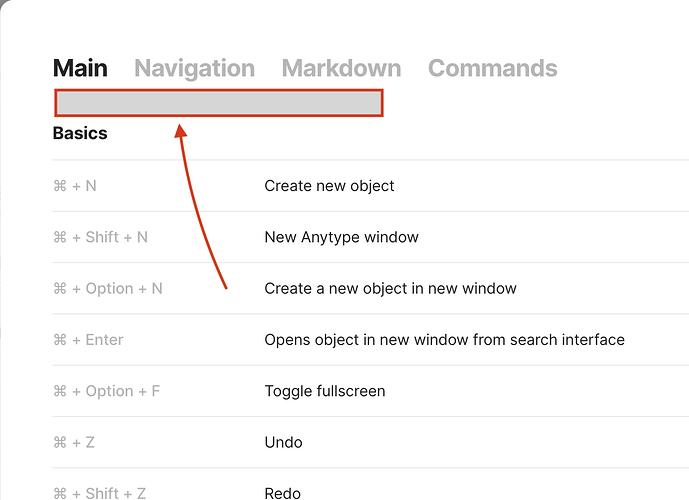Image resolution: width=689 pixels, height=500 pixels.
Task: Switch to the Navigation tab
Action: pyautogui.click(x=194, y=69)
